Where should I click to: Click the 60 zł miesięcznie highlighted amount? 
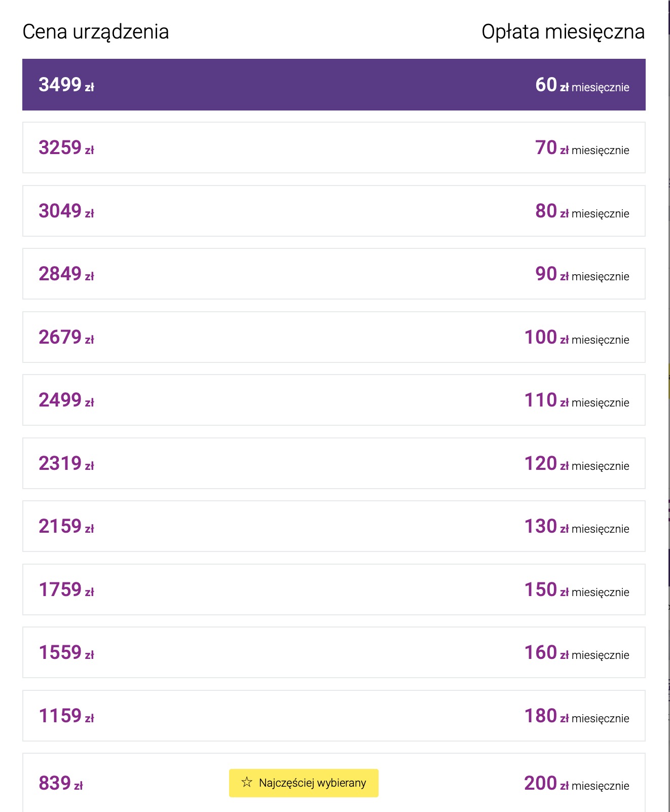[582, 85]
